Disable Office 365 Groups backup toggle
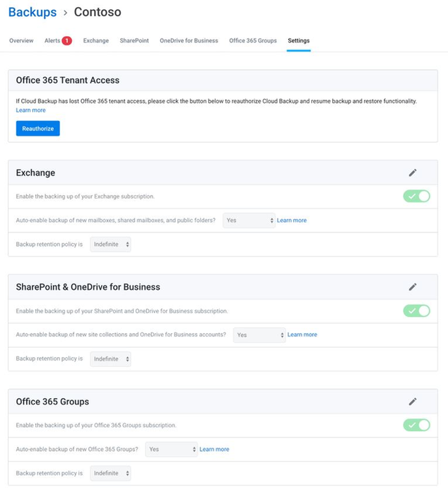 pos(416,425)
